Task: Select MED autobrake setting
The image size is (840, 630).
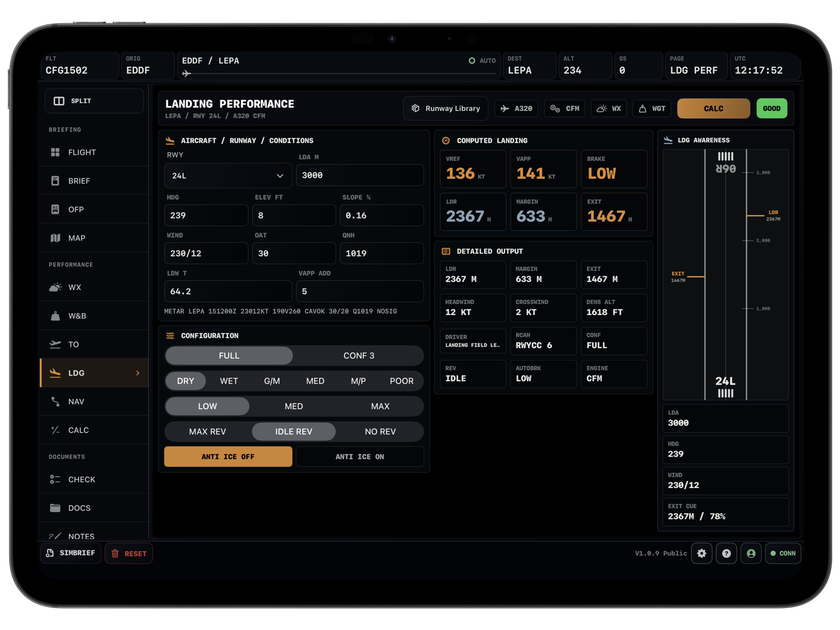Action: 294,406
